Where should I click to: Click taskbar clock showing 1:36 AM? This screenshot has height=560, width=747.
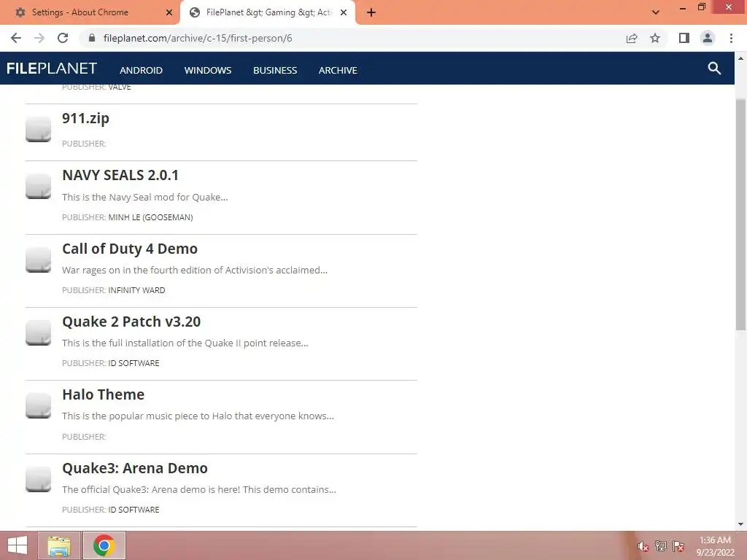[715, 546]
